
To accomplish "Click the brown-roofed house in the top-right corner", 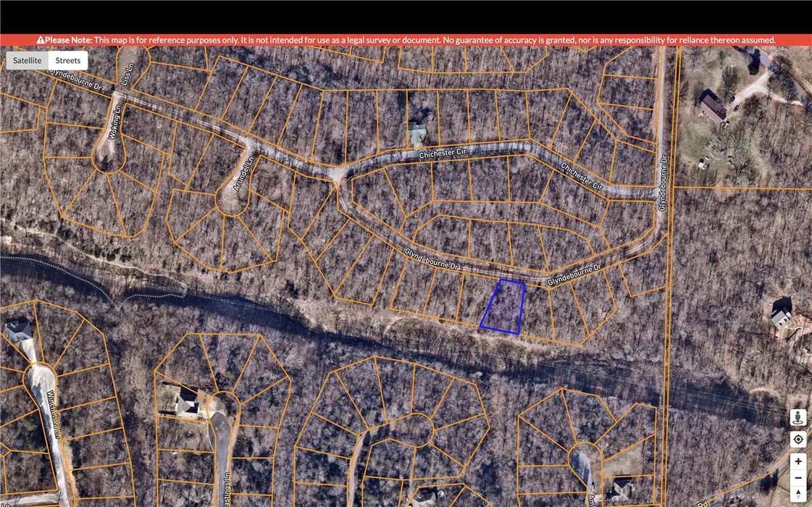I will [x=713, y=107].
